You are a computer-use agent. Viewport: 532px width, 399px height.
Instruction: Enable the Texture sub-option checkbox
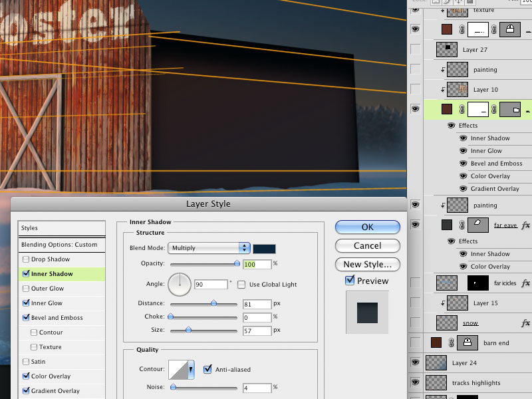[x=34, y=347]
